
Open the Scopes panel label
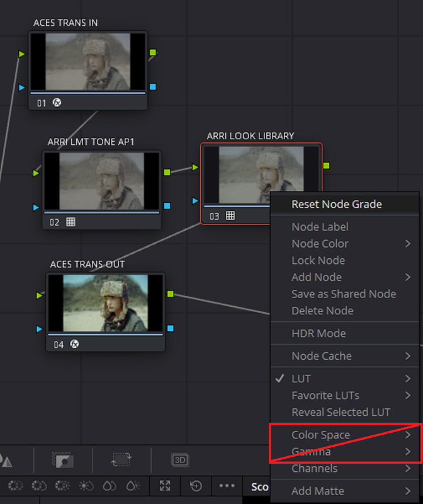point(260,486)
